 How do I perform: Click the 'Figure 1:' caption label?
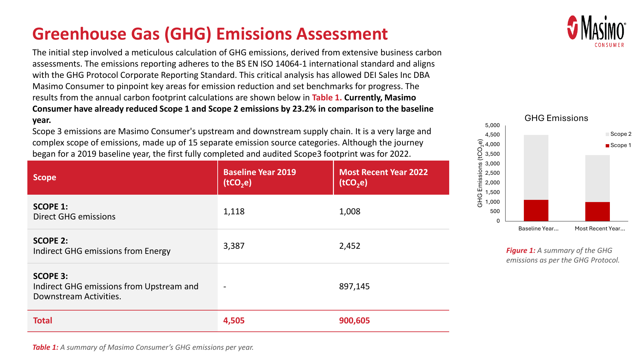(521, 250)
